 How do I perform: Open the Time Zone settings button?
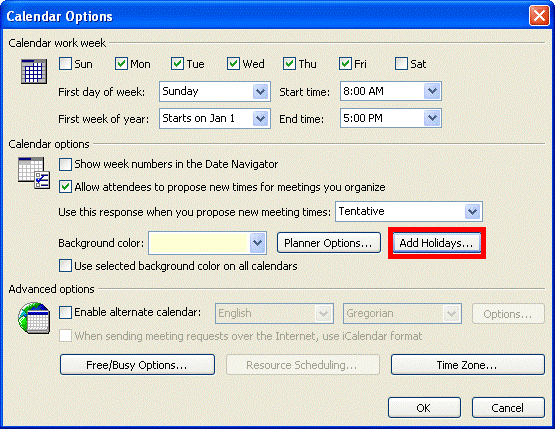467,365
